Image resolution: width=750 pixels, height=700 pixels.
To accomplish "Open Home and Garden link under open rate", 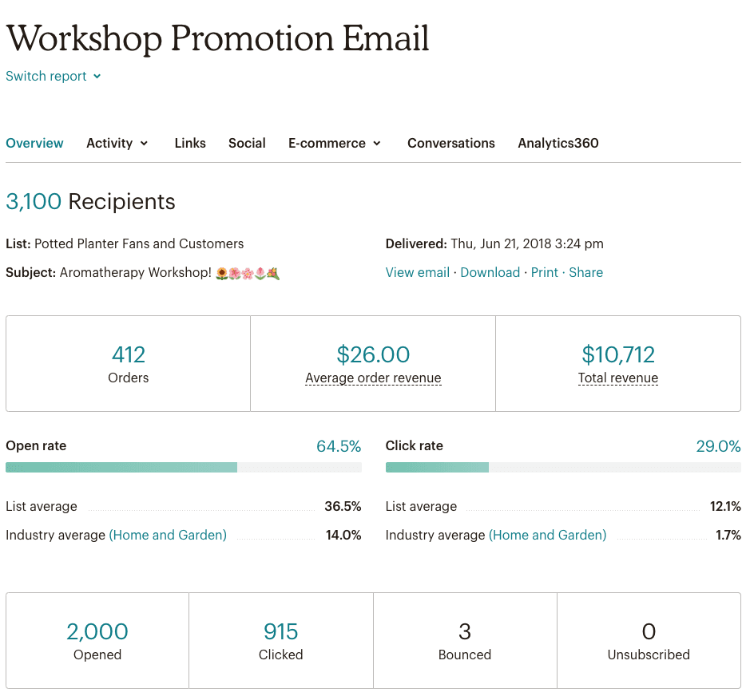I will (x=168, y=535).
